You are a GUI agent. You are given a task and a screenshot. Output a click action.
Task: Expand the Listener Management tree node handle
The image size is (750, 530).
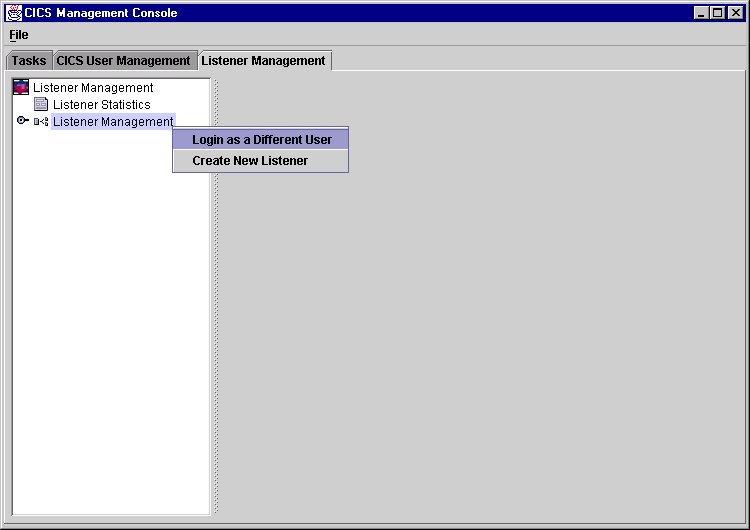[x=22, y=120]
